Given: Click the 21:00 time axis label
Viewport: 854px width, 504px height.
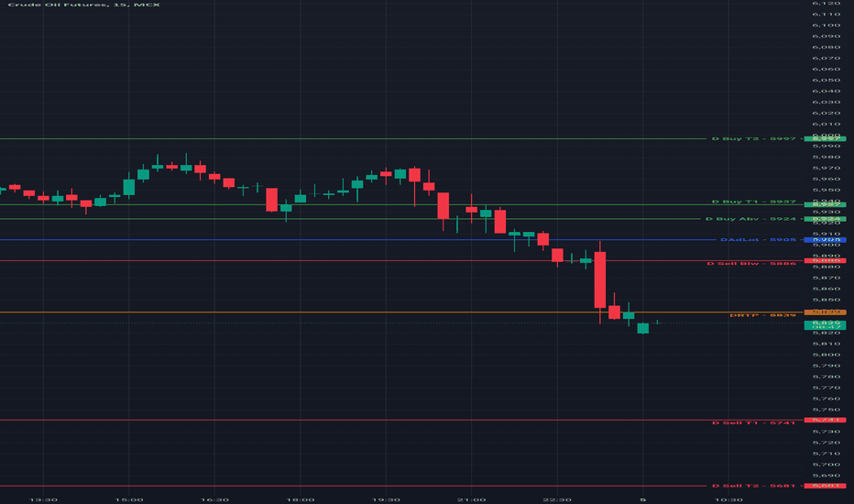Looking at the screenshot, I should tap(472, 499).
